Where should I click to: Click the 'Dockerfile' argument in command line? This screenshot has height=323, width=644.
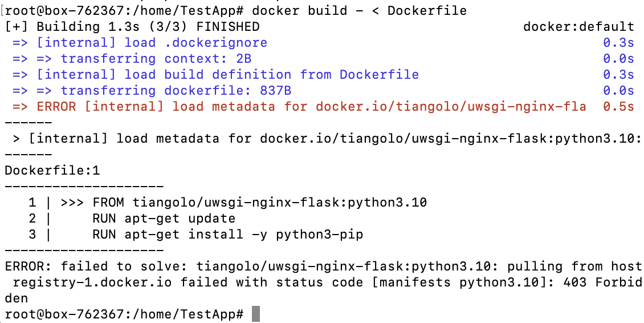(427, 10)
